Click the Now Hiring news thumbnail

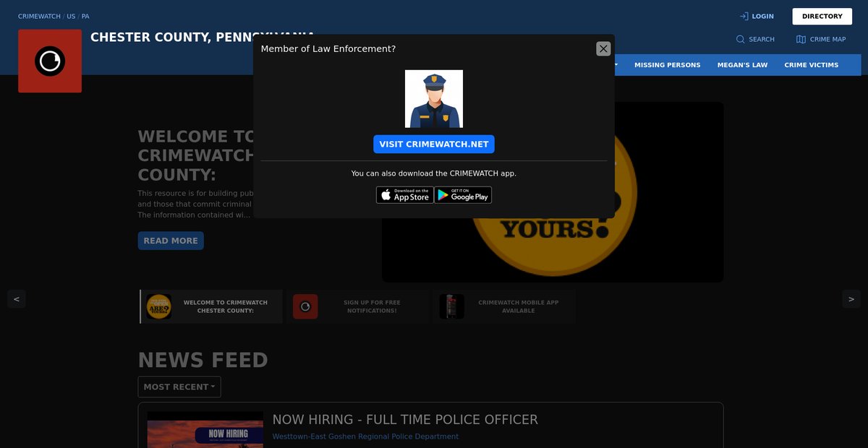tap(205, 430)
